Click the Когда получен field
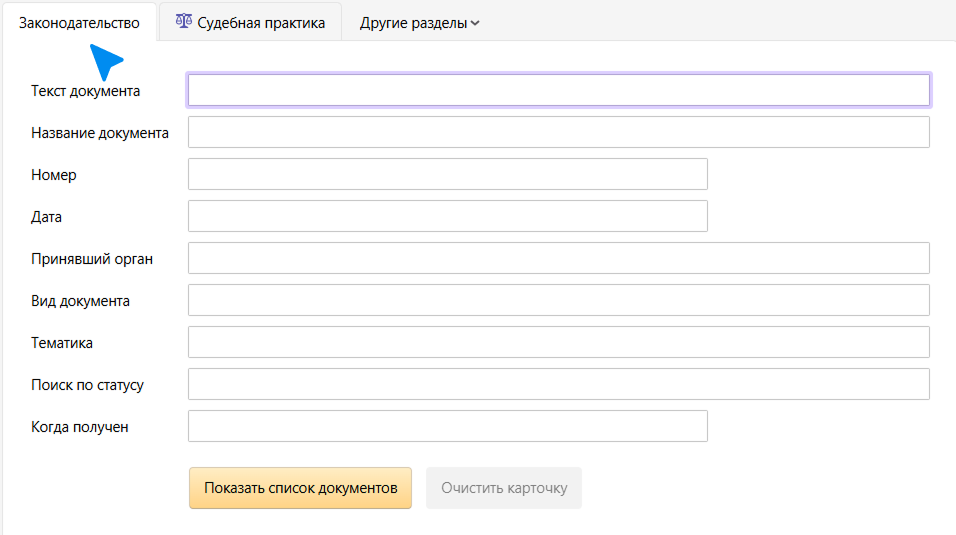This screenshot has width=956, height=535. click(448, 426)
